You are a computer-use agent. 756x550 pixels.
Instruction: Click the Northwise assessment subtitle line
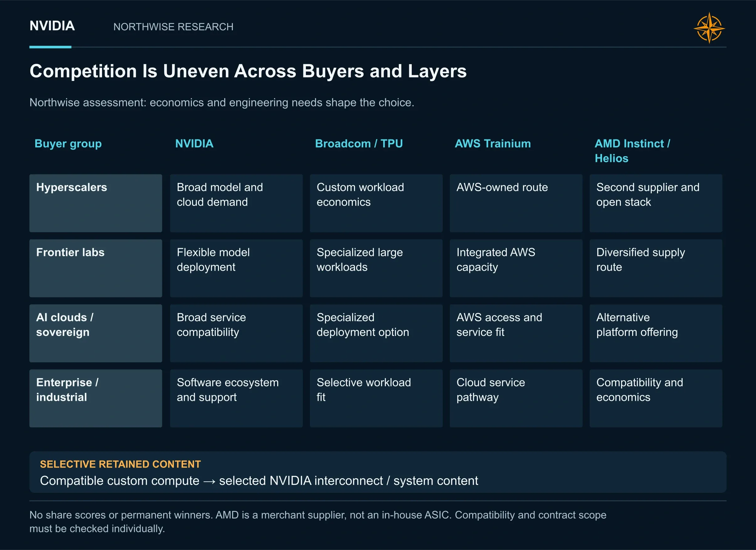click(x=222, y=102)
